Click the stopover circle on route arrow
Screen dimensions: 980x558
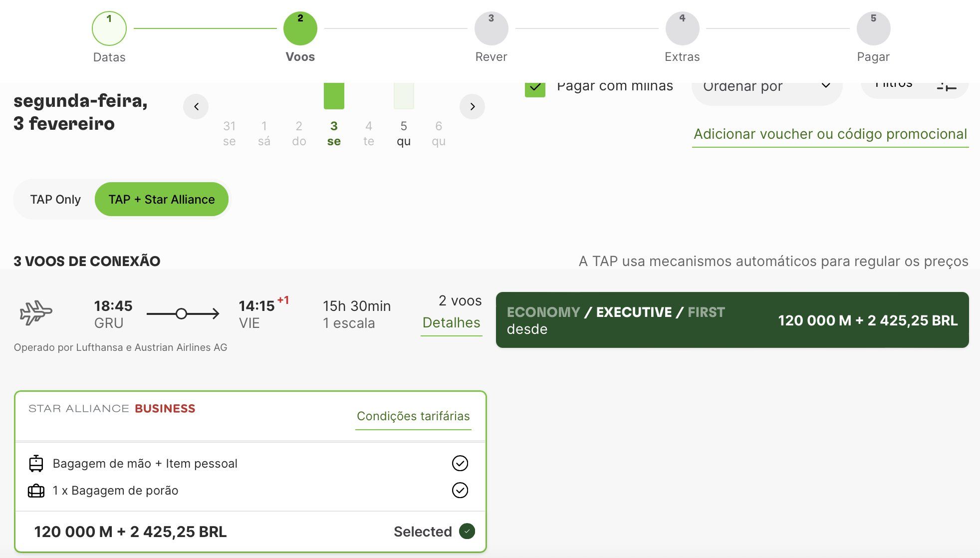[x=182, y=313]
